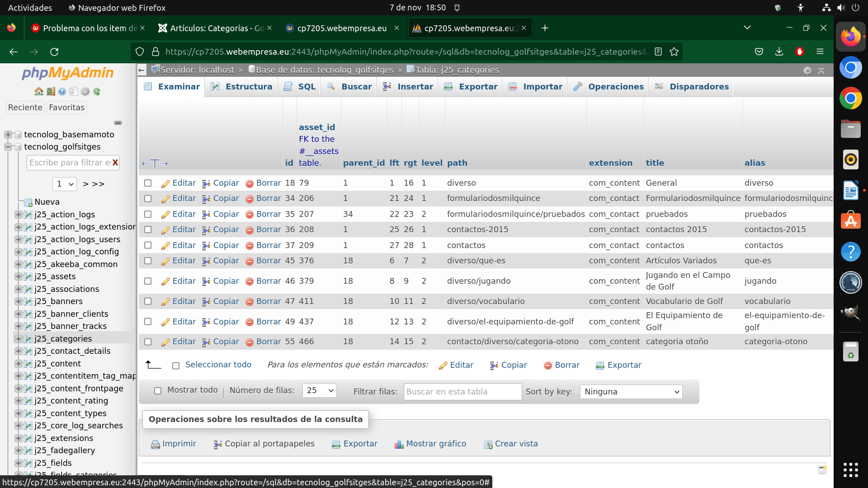Expand the j25_extensions table node
Screen dimensions: 868x488
coord(18,438)
